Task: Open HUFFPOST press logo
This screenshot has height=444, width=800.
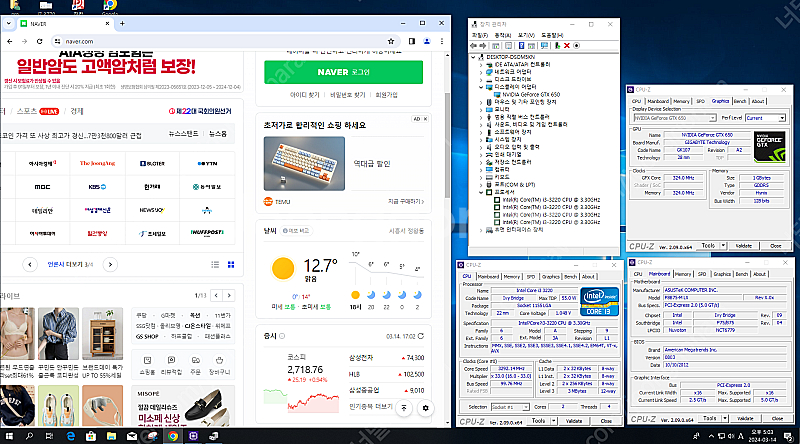Action: [x=207, y=233]
